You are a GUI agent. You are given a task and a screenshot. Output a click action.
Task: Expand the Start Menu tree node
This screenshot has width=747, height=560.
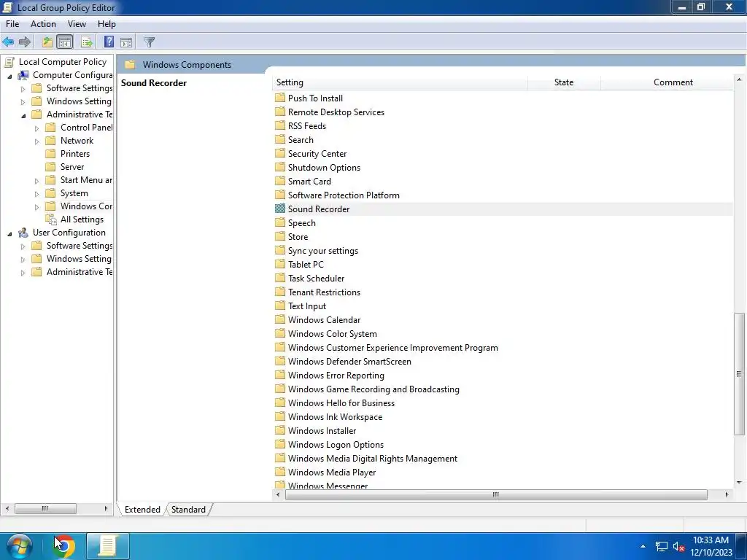pos(36,181)
